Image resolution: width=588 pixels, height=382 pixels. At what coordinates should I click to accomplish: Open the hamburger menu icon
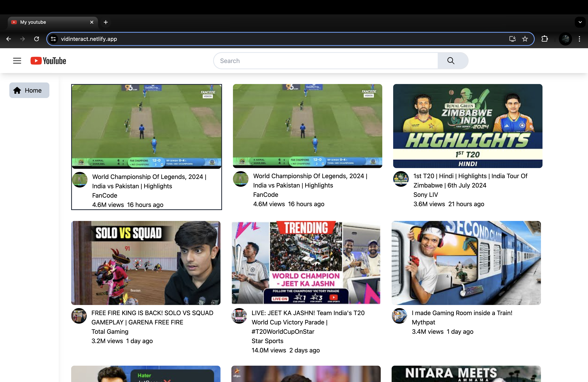(x=17, y=61)
